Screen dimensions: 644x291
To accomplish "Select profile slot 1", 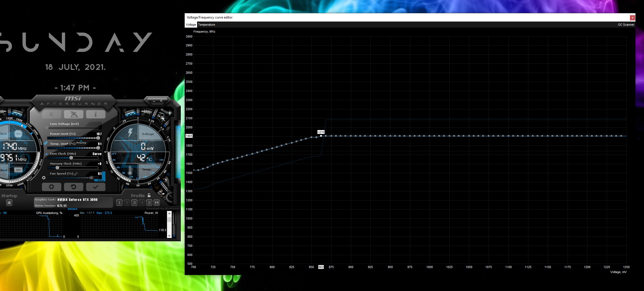I will [x=119, y=203].
